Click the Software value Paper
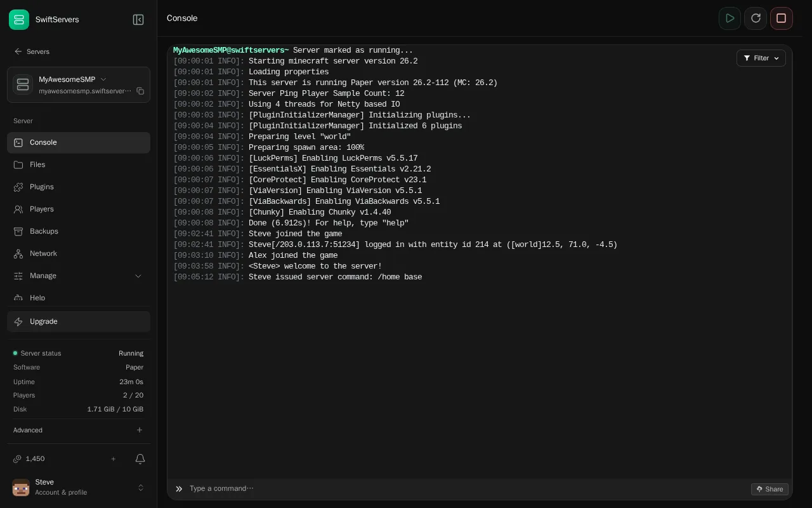The width and height of the screenshot is (812, 508). point(134,367)
